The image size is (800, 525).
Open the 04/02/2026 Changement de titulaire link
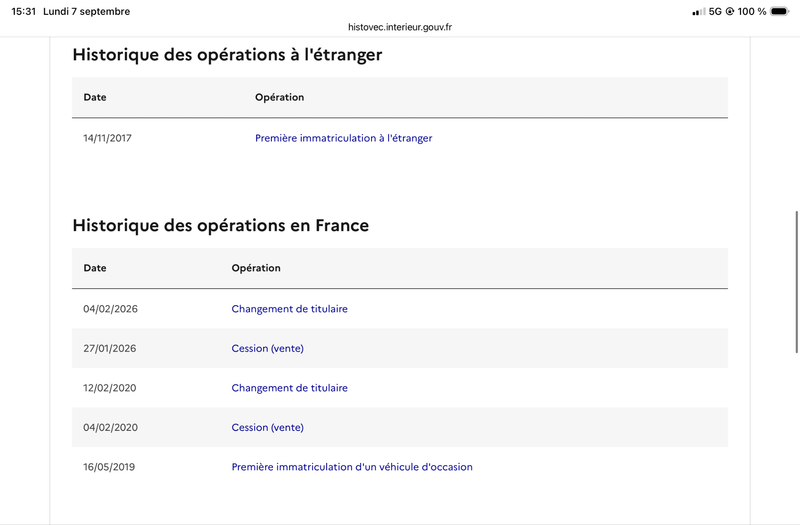coord(289,309)
